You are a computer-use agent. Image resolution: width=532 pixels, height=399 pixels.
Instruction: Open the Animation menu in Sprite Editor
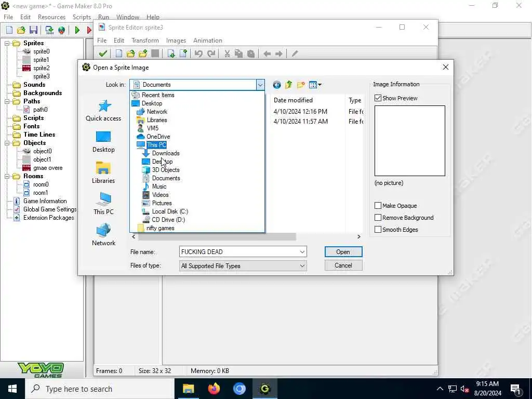pos(208,41)
